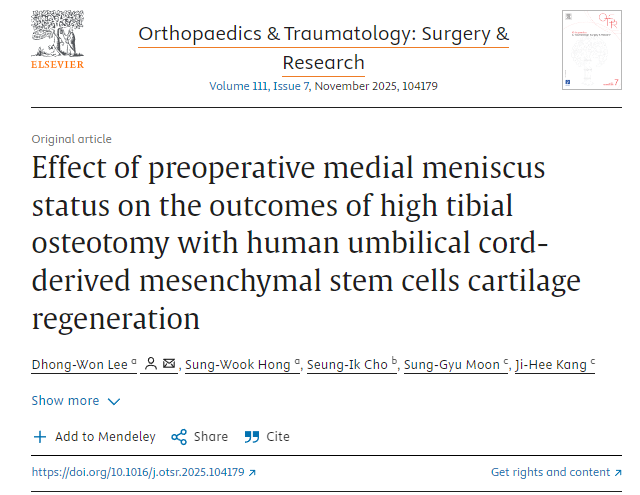Click the author email envelope icon

point(168,365)
